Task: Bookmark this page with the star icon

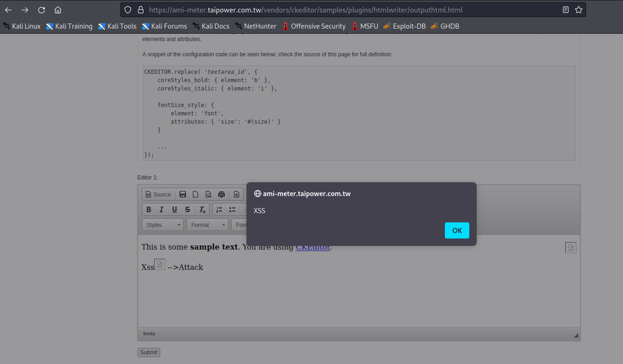Action: pos(579,10)
